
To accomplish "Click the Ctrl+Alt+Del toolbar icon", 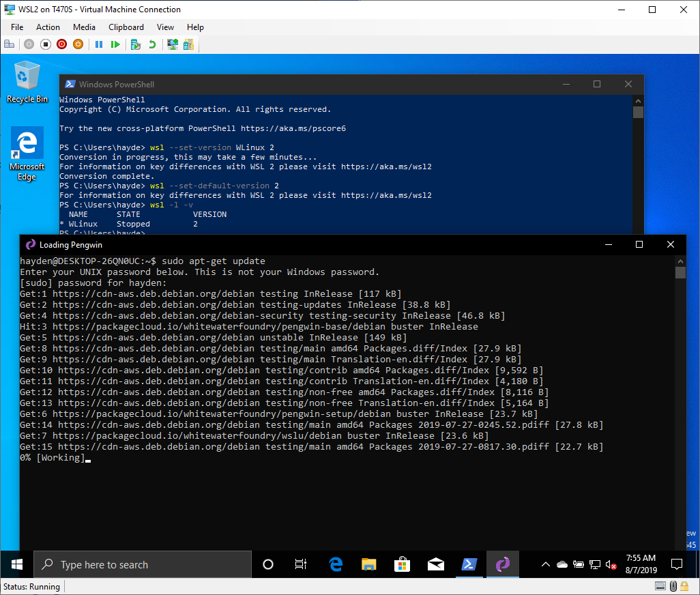I will click(x=10, y=44).
